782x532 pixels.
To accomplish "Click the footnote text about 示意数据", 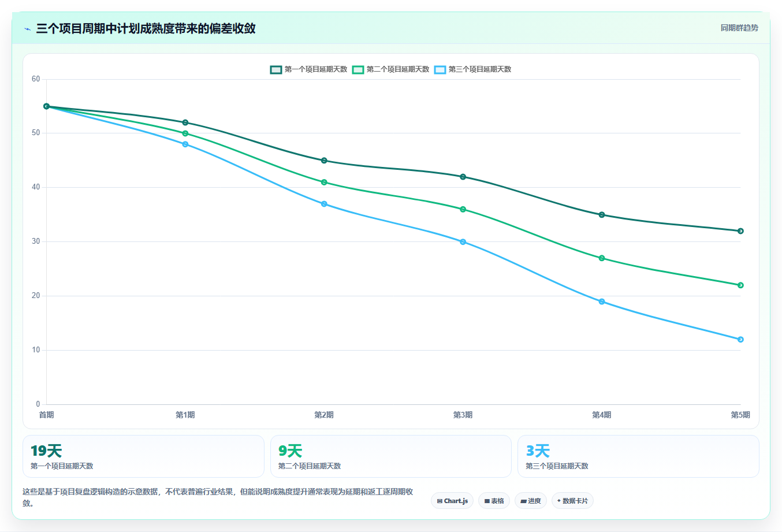I will pos(218,497).
